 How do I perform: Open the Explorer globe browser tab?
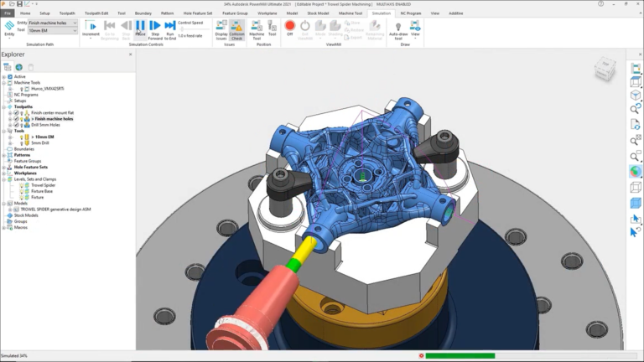[x=19, y=67]
